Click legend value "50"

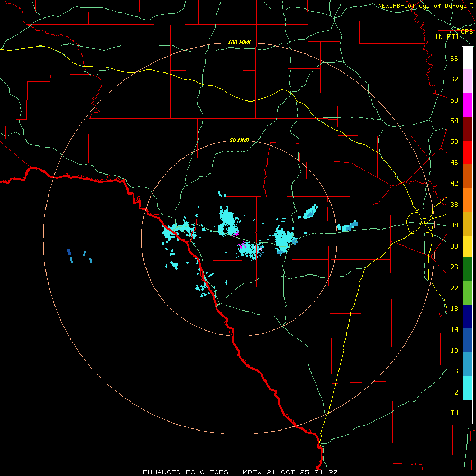tap(454, 141)
